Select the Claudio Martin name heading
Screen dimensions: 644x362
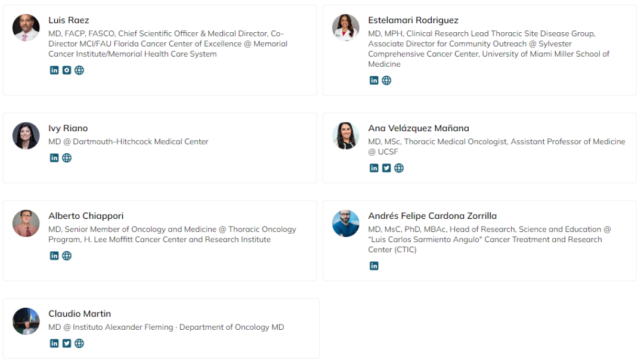click(79, 314)
